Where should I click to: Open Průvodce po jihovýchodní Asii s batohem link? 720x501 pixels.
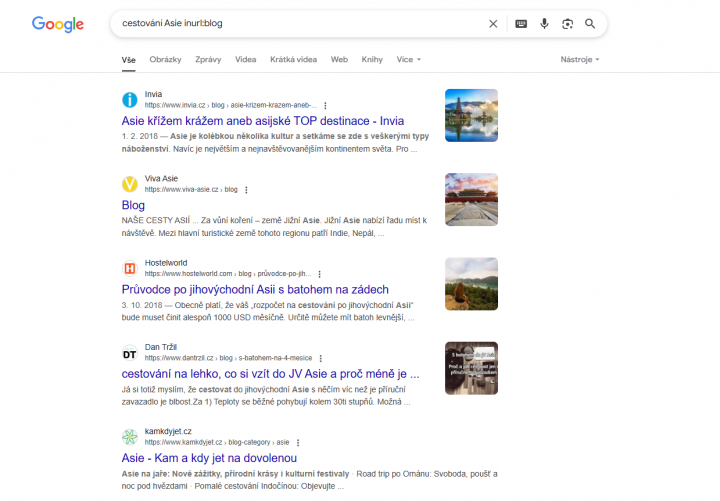pyautogui.click(x=255, y=290)
